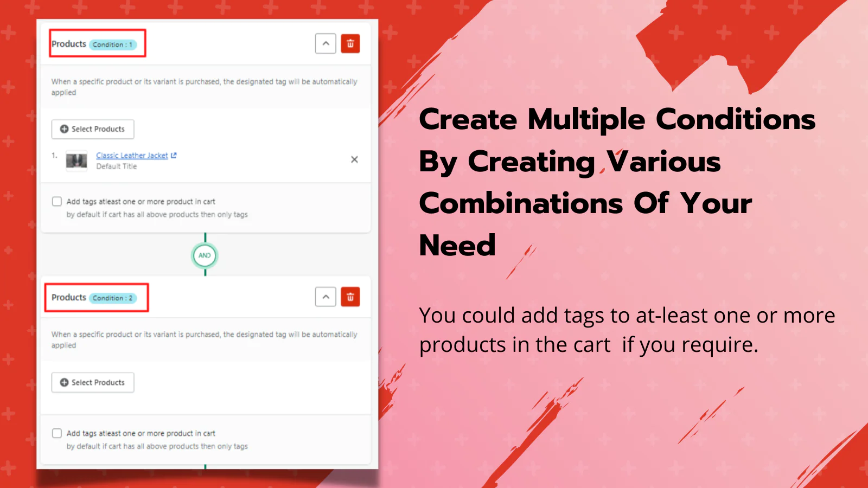Viewport: 868px width, 488px height.
Task: Delete Condition 2 with red trash icon
Action: (350, 297)
